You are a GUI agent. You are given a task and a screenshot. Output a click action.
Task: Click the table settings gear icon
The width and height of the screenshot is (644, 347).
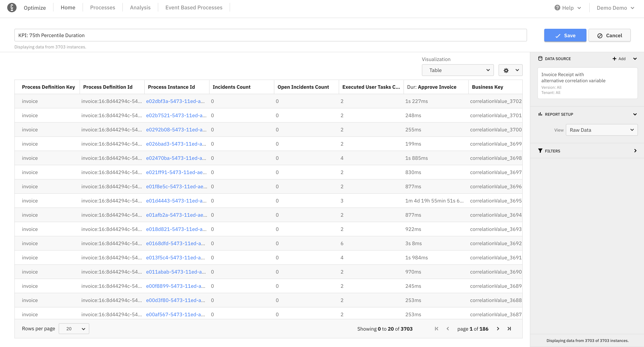point(506,70)
